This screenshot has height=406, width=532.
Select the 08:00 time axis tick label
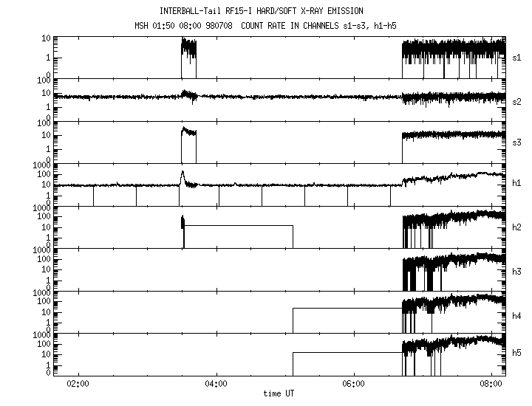click(x=492, y=384)
